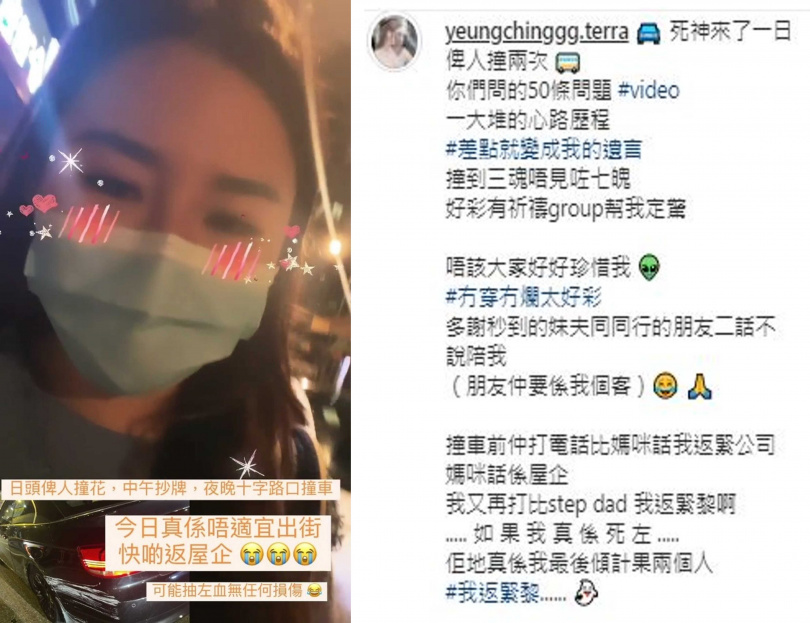Open the hashtag #冇穿冇爛太好彩
The image size is (810, 623).
click(524, 298)
